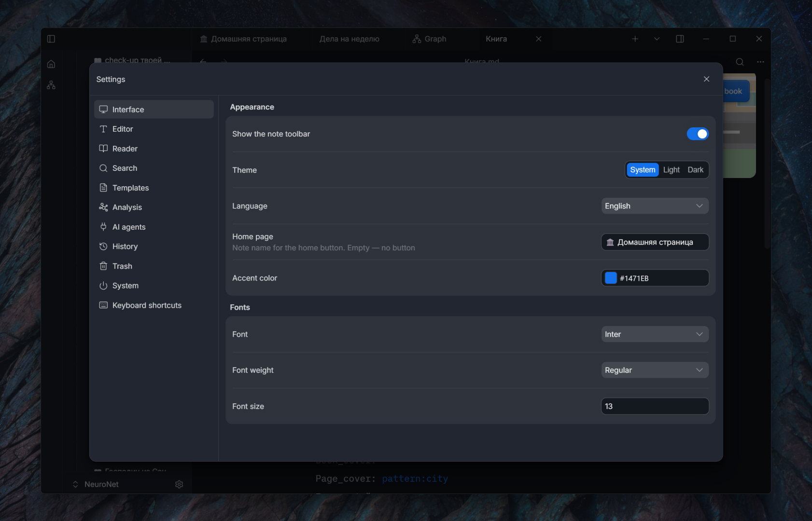Go back with the left arrow icon
This screenshot has width=812, height=521.
pos(203,62)
